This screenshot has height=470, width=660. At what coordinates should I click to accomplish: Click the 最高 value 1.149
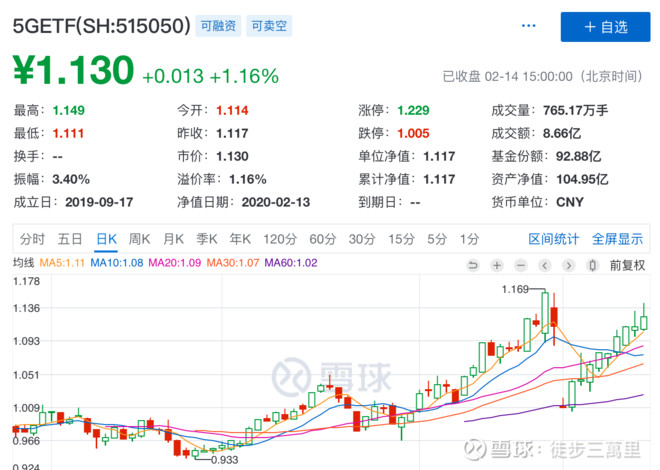69,110
